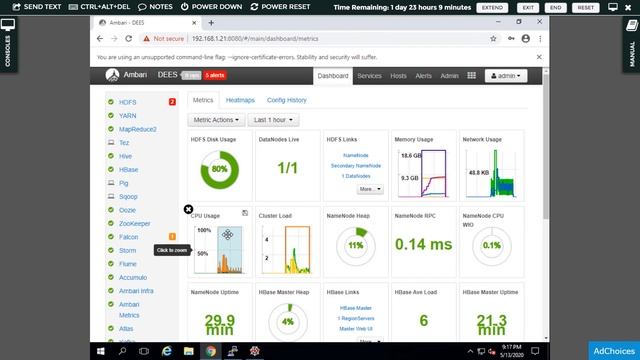Screen dimensions: 640x360
Task: Select the Dashboard top menu
Action: [333, 76]
